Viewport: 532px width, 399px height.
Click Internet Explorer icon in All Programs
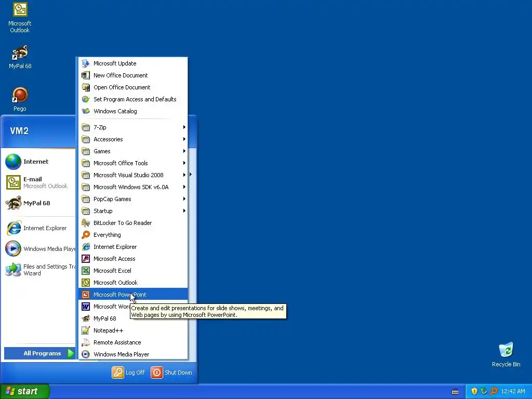tap(86, 247)
